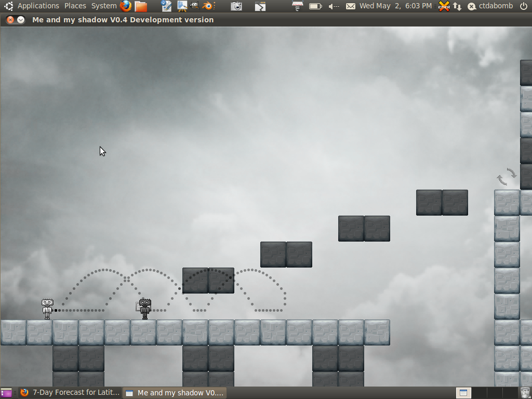Click the white player character
This screenshot has height=399, width=532.
[x=47, y=309]
